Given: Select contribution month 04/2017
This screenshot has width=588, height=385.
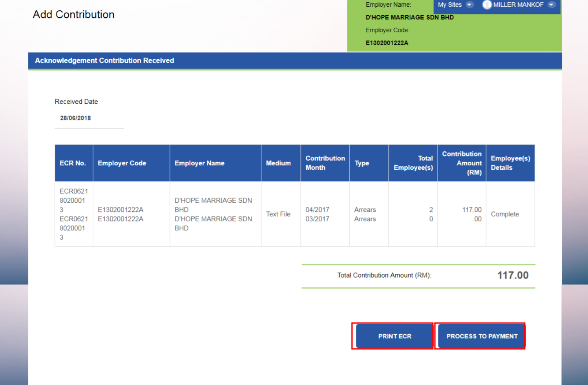Looking at the screenshot, I should [317, 210].
